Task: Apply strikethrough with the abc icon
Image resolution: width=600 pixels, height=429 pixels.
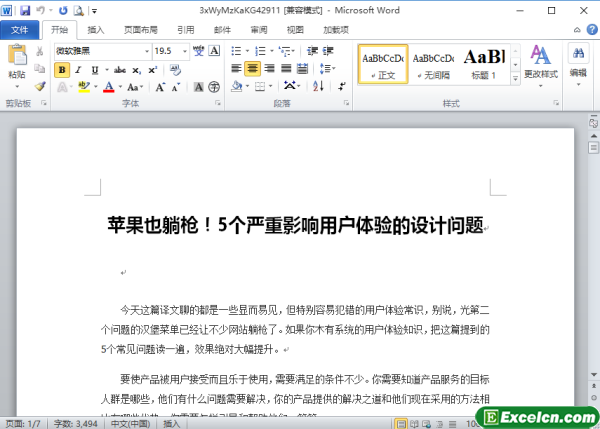Action: pyautogui.click(x=120, y=70)
